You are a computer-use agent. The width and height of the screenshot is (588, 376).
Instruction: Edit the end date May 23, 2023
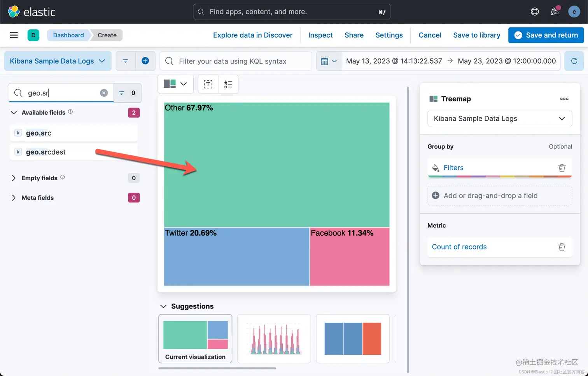(x=507, y=61)
